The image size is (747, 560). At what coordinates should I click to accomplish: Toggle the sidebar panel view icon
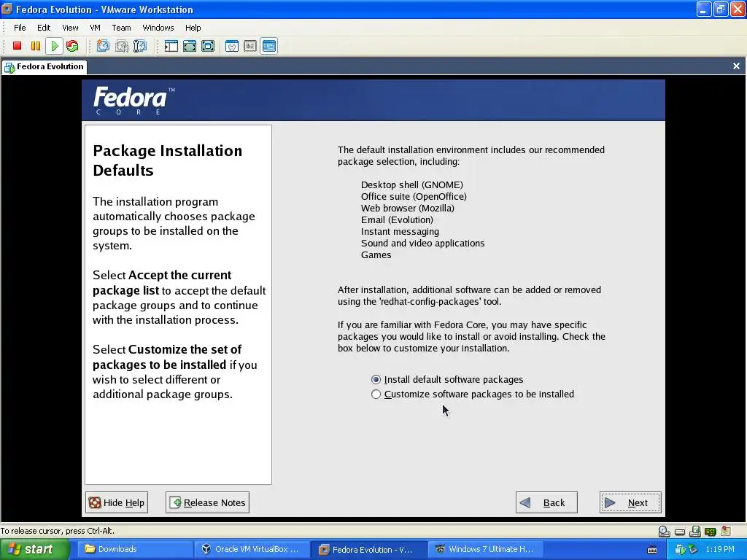(171, 46)
